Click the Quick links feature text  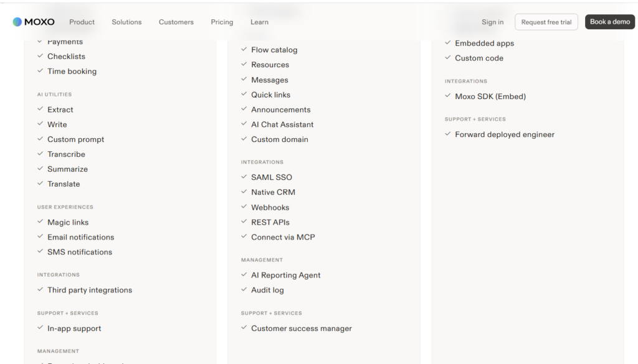[x=271, y=95]
